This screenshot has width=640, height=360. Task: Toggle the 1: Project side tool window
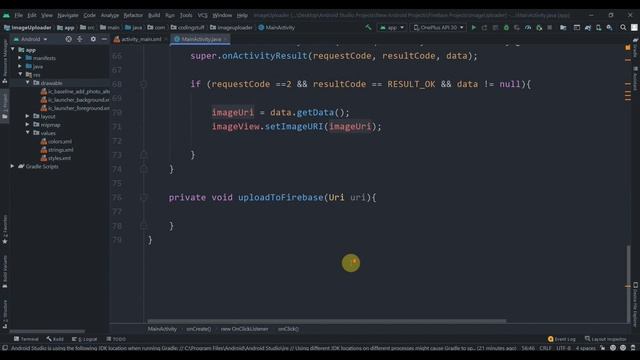5,106
